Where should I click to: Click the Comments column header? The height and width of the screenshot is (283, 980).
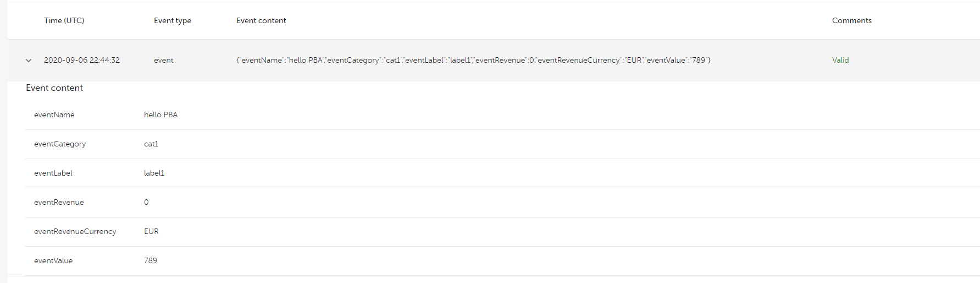(x=851, y=20)
